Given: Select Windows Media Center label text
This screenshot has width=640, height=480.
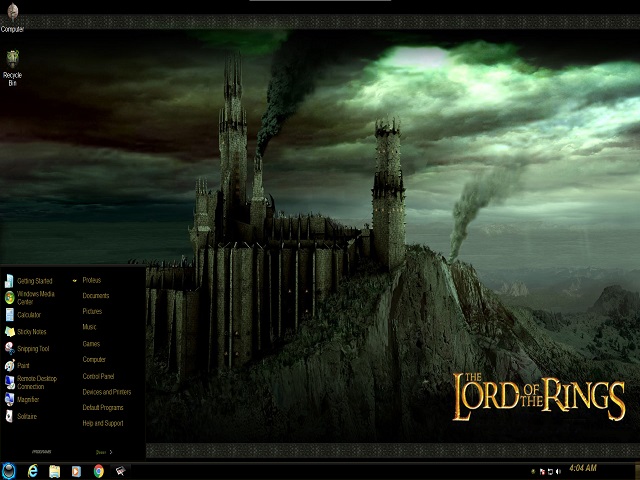Looking at the screenshot, I should click(x=36, y=298).
